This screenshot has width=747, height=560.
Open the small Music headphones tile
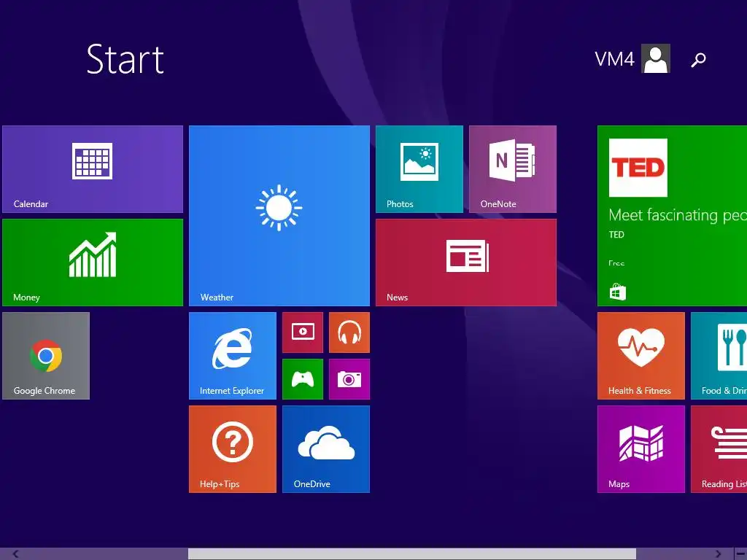click(349, 332)
